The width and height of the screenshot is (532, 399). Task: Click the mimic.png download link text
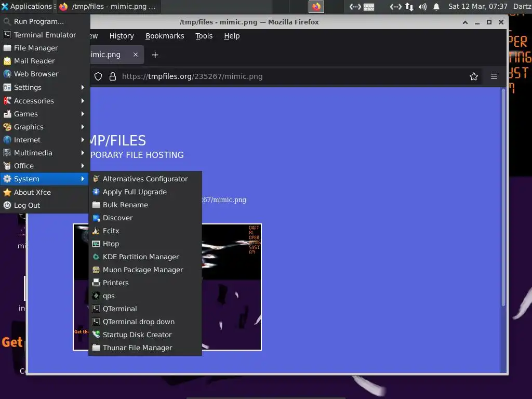(x=224, y=200)
